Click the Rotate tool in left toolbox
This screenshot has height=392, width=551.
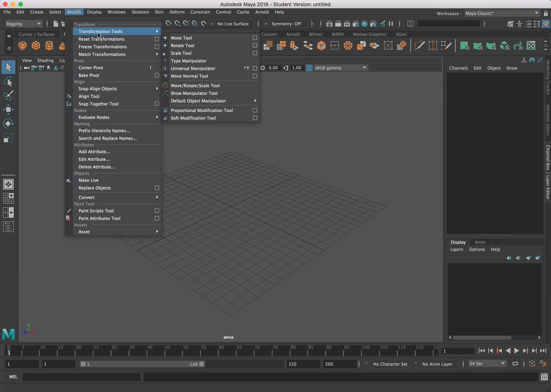(x=8, y=124)
